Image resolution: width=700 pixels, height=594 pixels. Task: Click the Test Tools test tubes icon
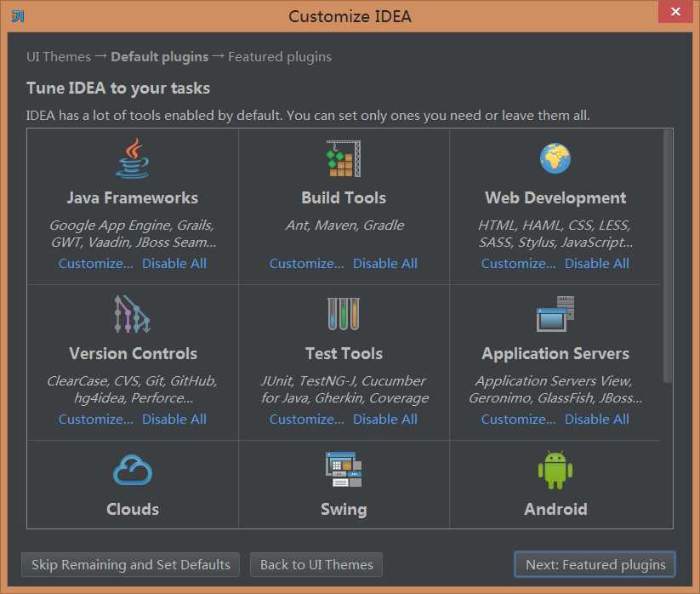click(x=344, y=314)
